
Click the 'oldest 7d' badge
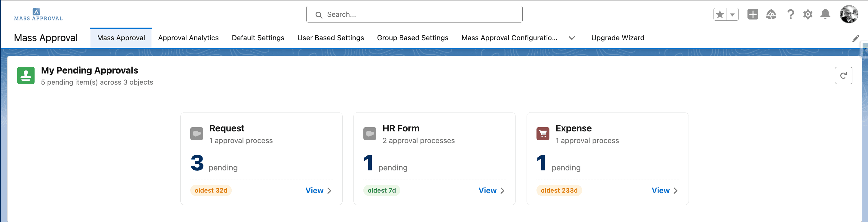click(x=382, y=190)
